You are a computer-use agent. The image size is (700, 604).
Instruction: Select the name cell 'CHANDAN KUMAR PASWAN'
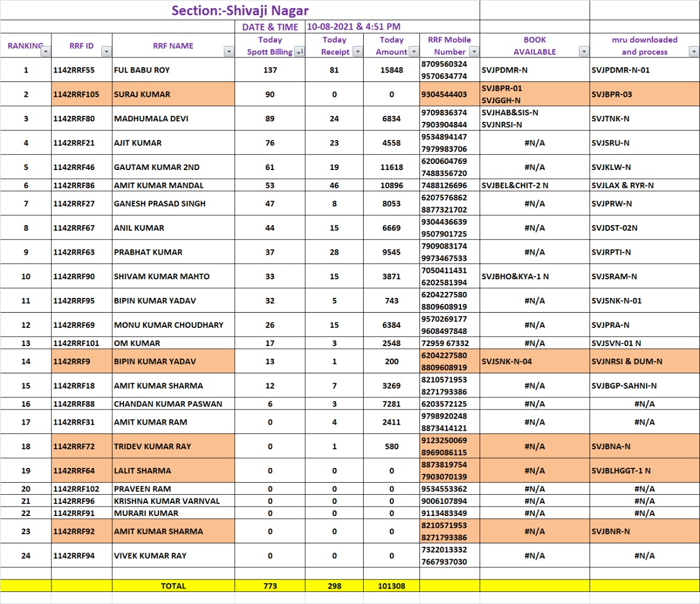pyautogui.click(x=173, y=404)
